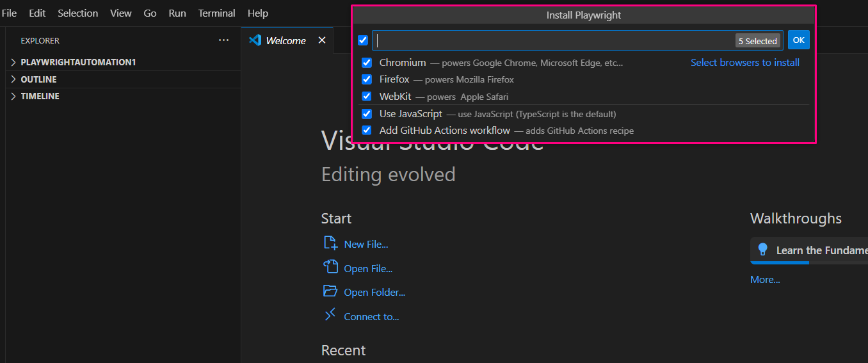Click the adds GitHub Actions recipe description
Screen dimensions: 868x363
pos(579,131)
